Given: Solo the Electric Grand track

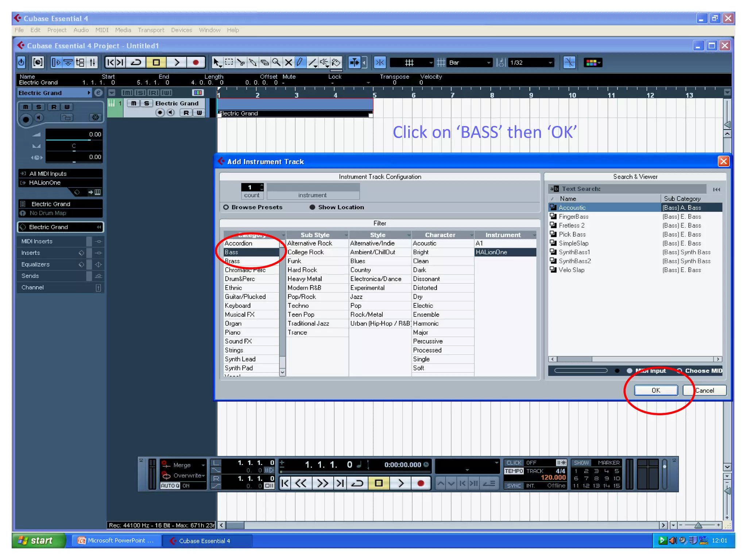Looking at the screenshot, I should (x=147, y=104).
